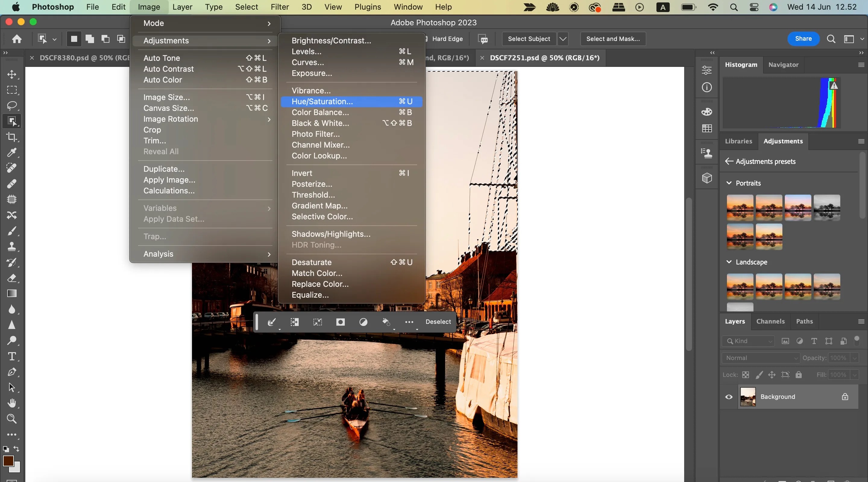Enable Add to Selection mode
Viewport: 868px width, 482px height.
pyautogui.click(x=90, y=39)
